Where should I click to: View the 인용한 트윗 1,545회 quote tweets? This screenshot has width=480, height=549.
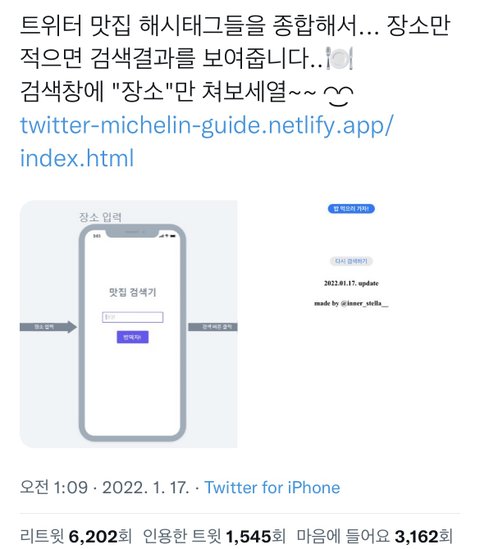click(x=214, y=536)
